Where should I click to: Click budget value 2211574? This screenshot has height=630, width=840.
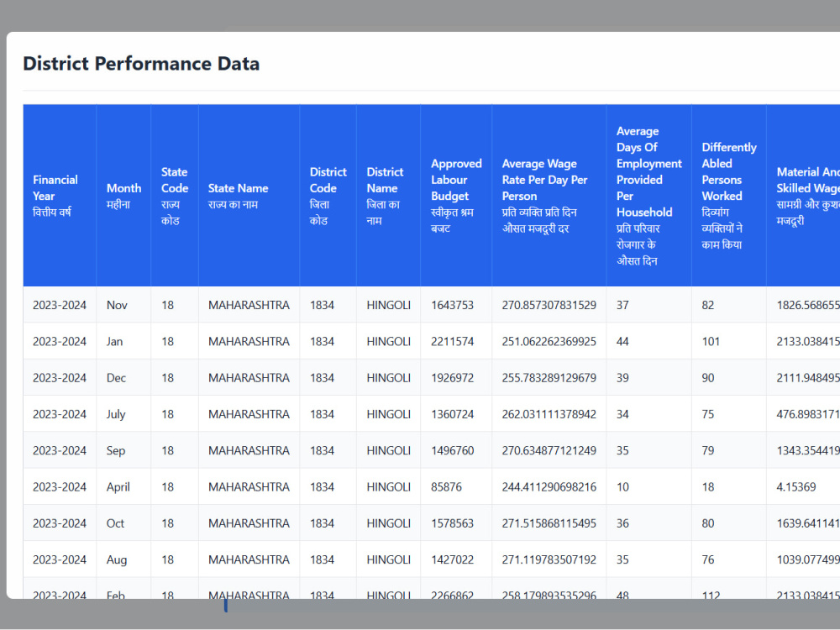pos(452,342)
